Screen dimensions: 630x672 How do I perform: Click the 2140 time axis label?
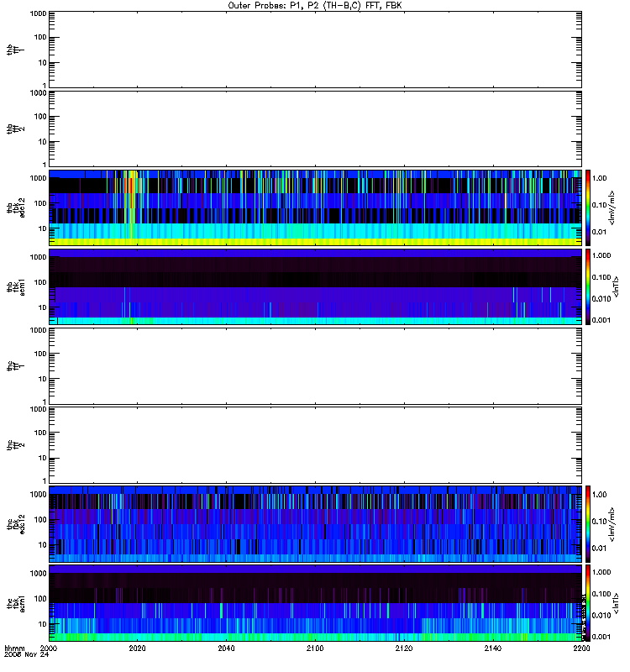(493, 648)
